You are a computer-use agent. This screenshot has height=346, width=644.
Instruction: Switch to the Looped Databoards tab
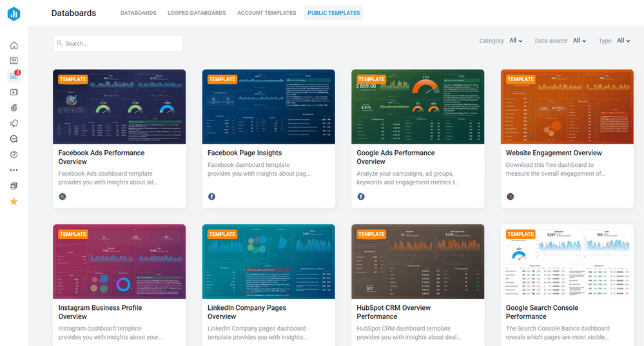click(x=197, y=13)
